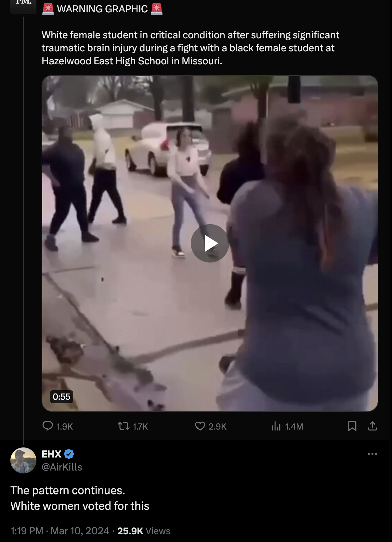Open the @AirKills handle link
The width and height of the screenshot is (392, 542).
(x=62, y=467)
